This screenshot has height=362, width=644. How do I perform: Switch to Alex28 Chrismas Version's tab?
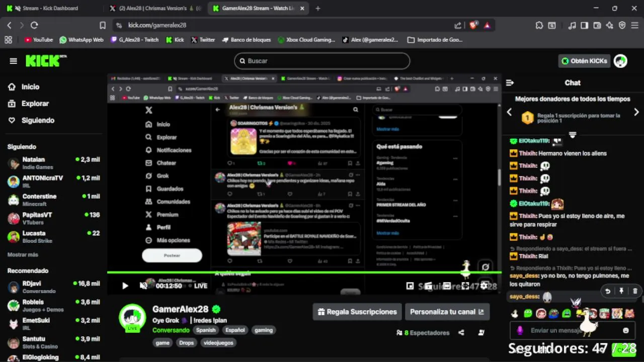pos(156,8)
